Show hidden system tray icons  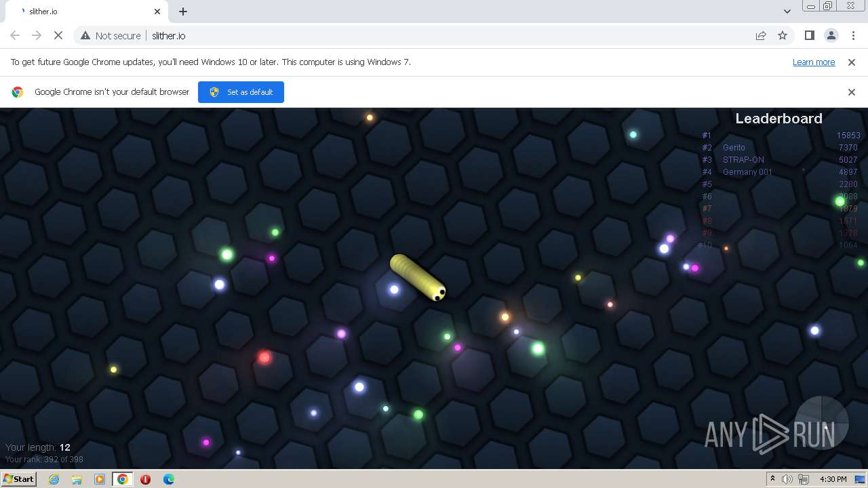tap(772, 479)
